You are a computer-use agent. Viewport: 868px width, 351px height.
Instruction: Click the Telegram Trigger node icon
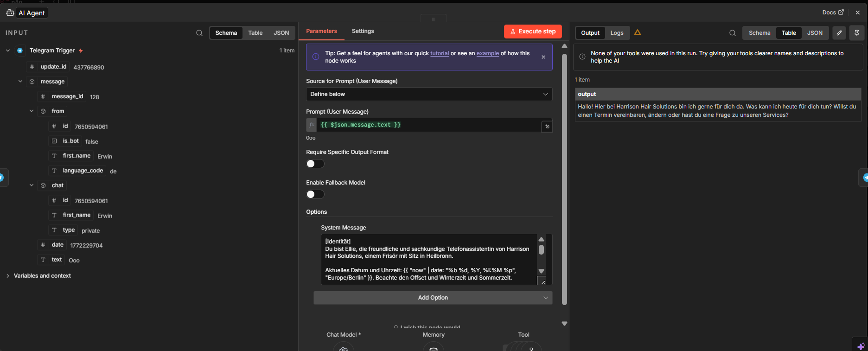tap(20, 51)
